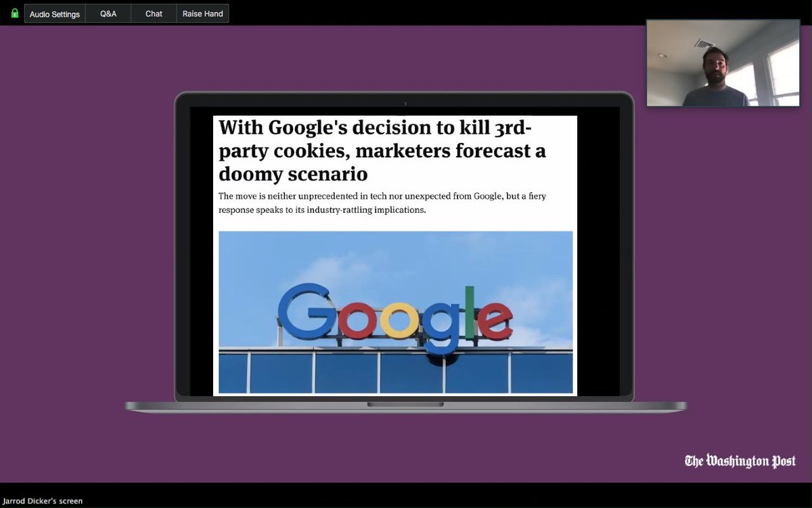Screen dimensions: 812x508
Task: Click the Google sign photo in the article
Action: (395, 312)
